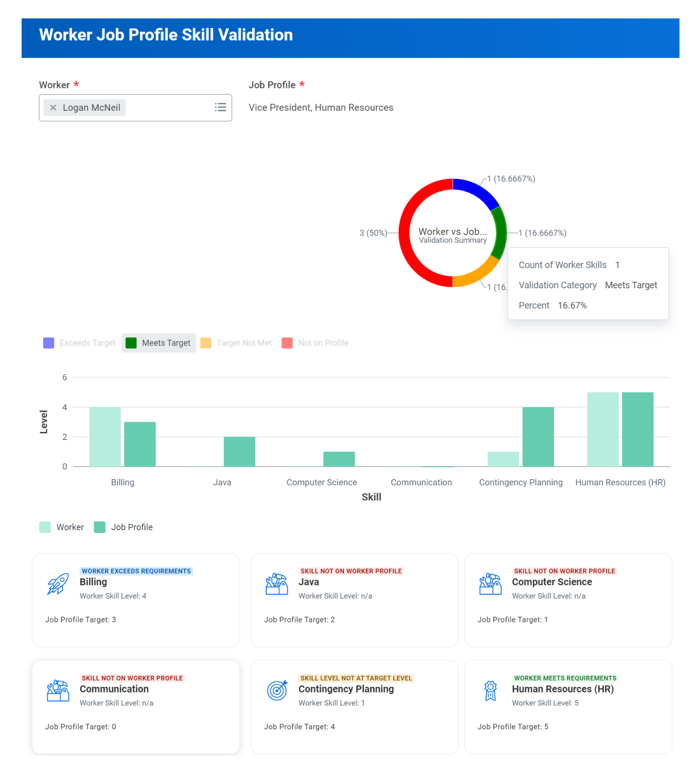Remove Logan McNeil from the Worker field
Screen dimensions: 700x778
pyautogui.click(x=53, y=108)
